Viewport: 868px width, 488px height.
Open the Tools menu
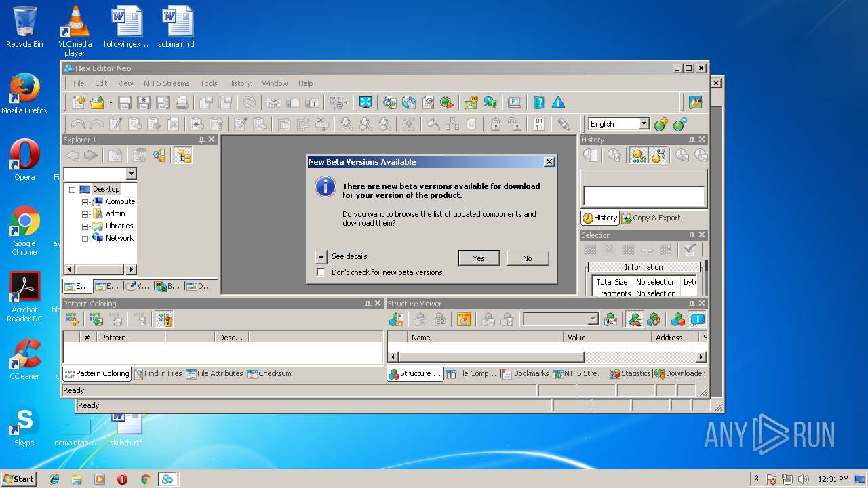[x=209, y=83]
